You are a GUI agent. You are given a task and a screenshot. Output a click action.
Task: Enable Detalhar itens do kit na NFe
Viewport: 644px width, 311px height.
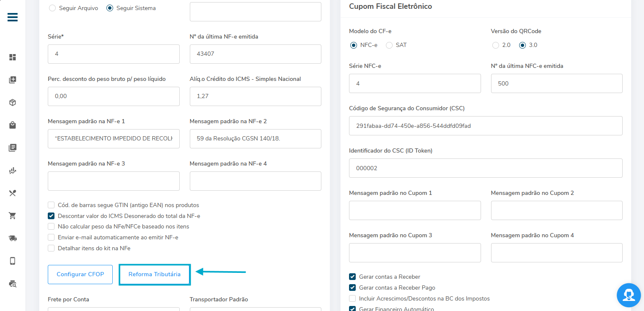tap(51, 248)
